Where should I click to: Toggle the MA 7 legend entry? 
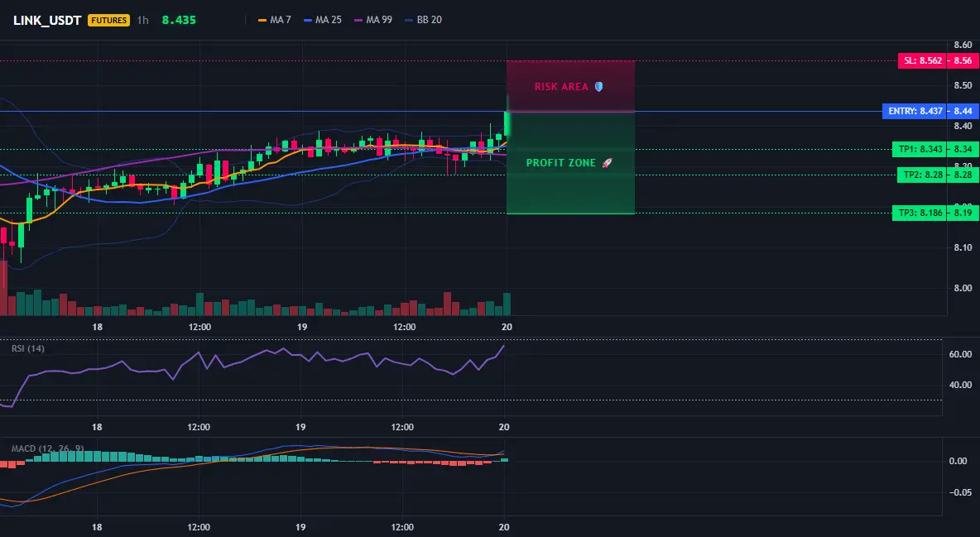[x=275, y=20]
